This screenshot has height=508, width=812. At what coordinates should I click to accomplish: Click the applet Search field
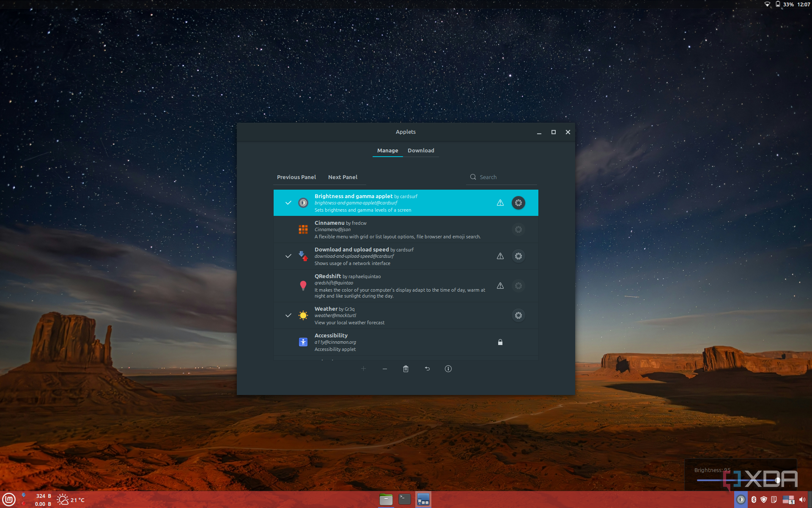[x=503, y=177]
